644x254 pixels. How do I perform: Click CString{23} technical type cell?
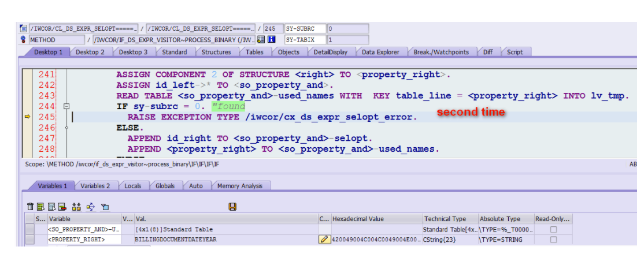(x=450, y=239)
